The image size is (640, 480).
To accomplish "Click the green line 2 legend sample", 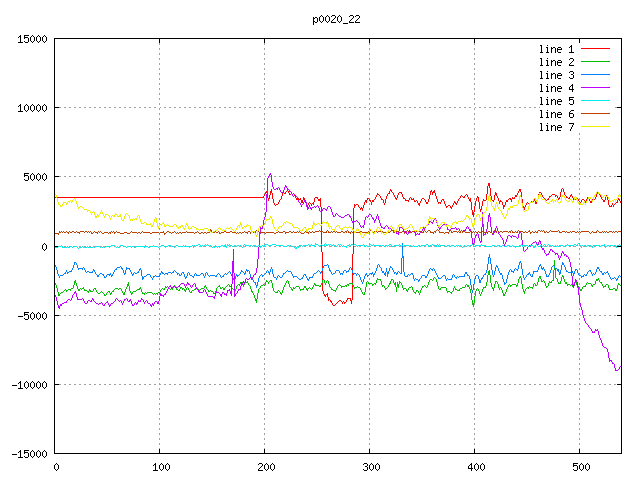I will [x=595, y=62].
